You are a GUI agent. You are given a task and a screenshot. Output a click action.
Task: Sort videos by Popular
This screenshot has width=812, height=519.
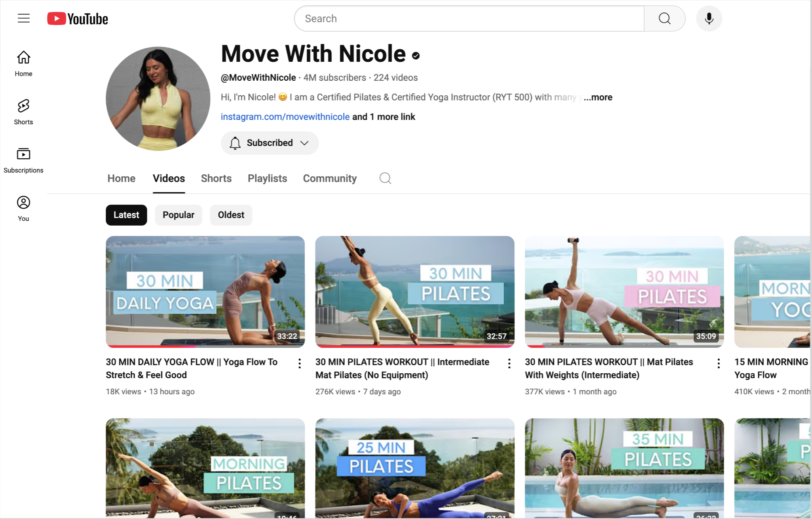point(178,215)
